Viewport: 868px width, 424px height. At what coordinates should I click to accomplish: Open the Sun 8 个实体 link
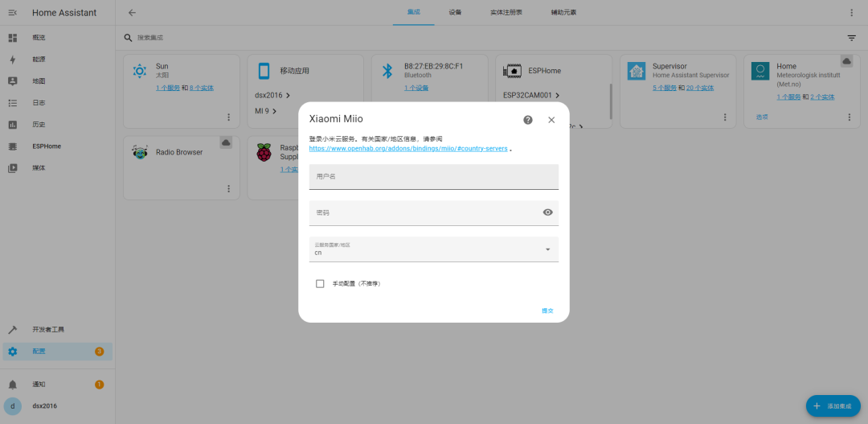(x=202, y=89)
